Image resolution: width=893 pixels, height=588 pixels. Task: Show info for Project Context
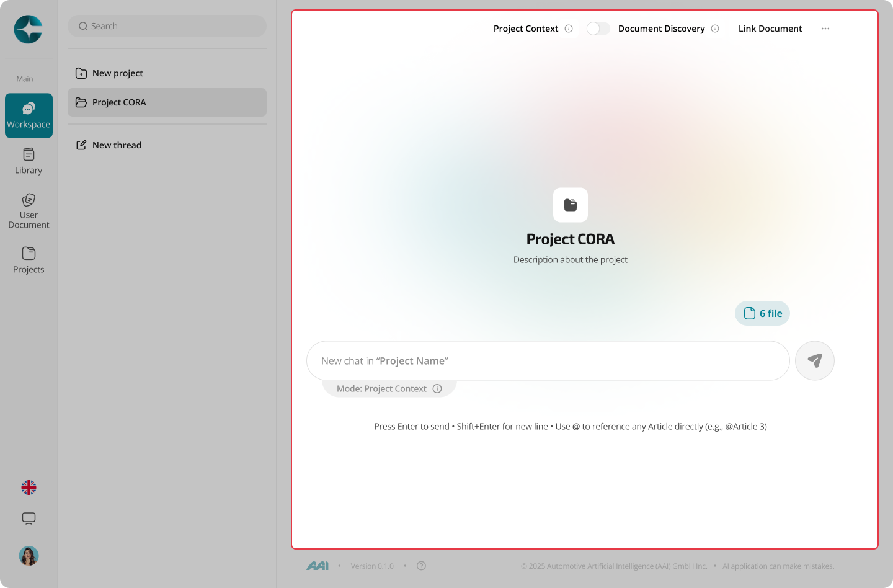pyautogui.click(x=569, y=29)
